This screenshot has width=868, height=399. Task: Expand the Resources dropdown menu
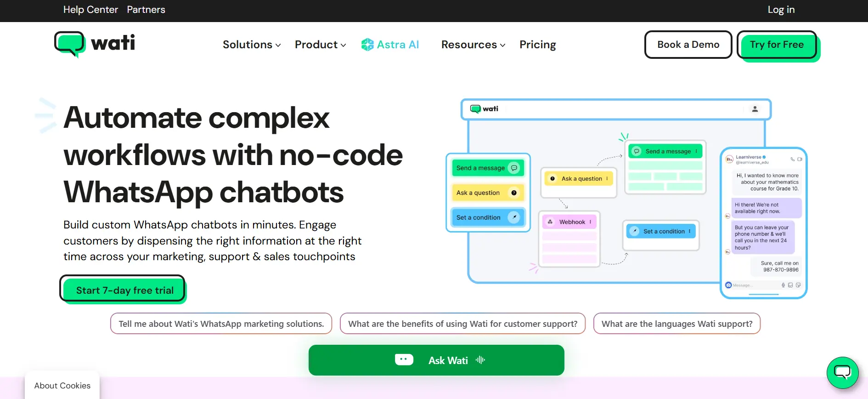(473, 45)
